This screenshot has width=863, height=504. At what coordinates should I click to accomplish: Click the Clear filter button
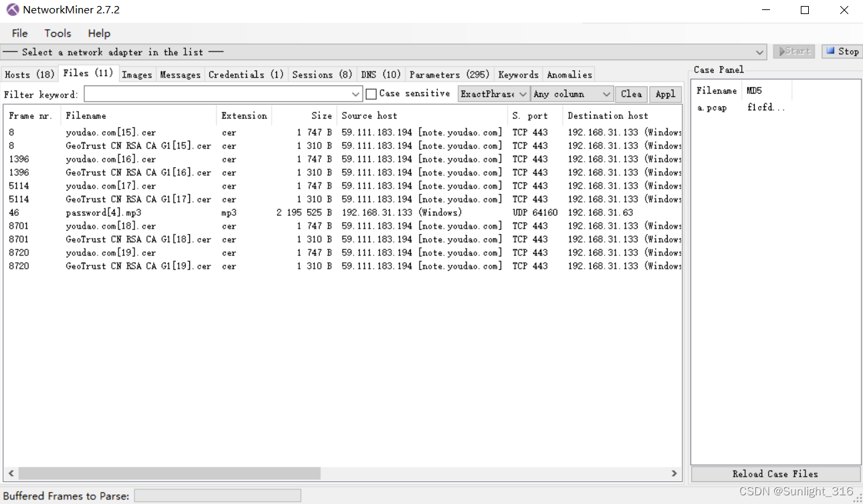click(631, 94)
